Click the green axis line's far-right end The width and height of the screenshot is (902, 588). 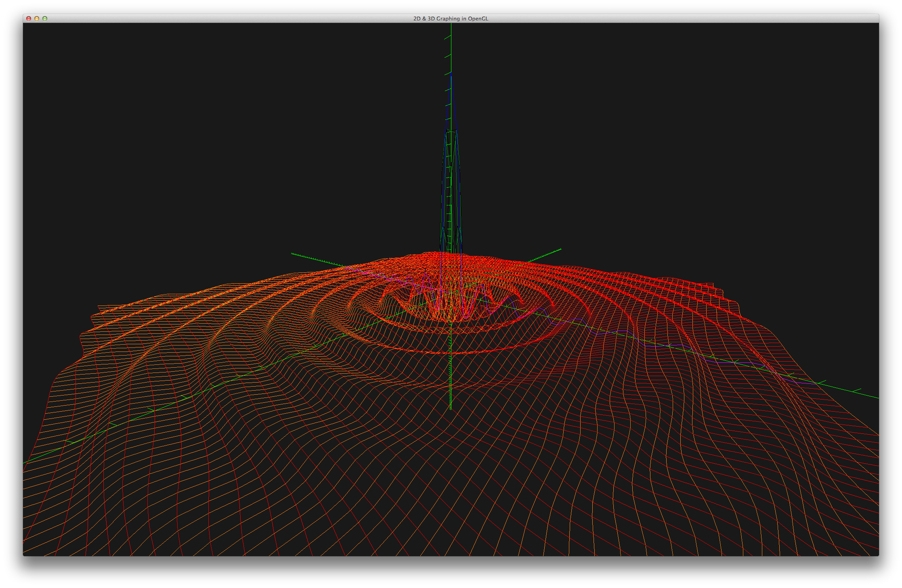point(877,398)
